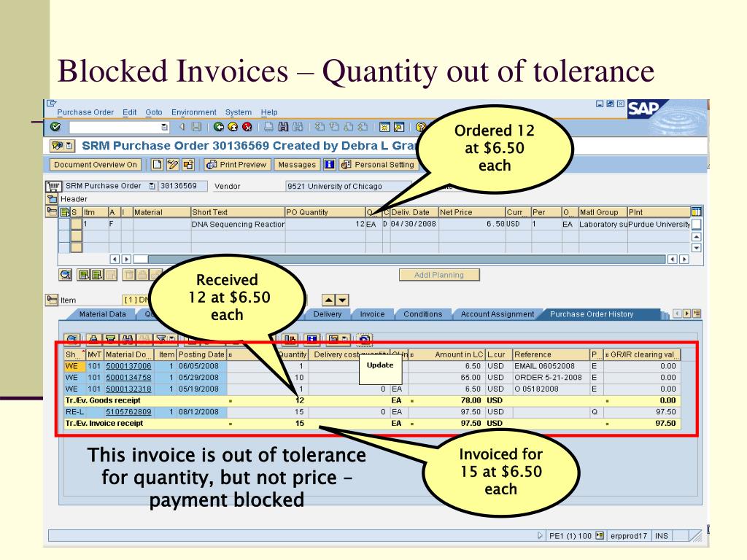Screen dimensions: 747x560
Task: Open the Help menu
Action: click(269, 112)
